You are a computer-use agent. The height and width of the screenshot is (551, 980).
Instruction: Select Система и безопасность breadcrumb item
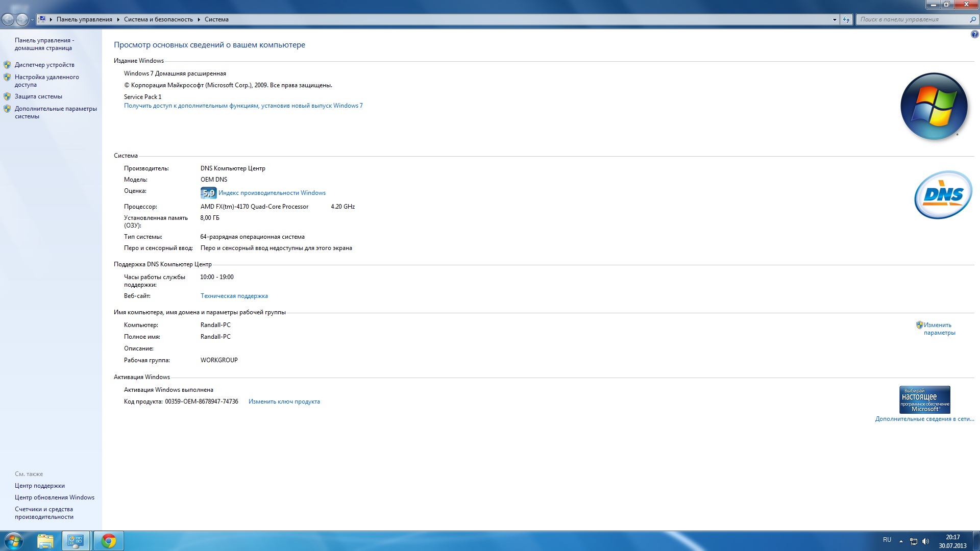click(x=158, y=19)
